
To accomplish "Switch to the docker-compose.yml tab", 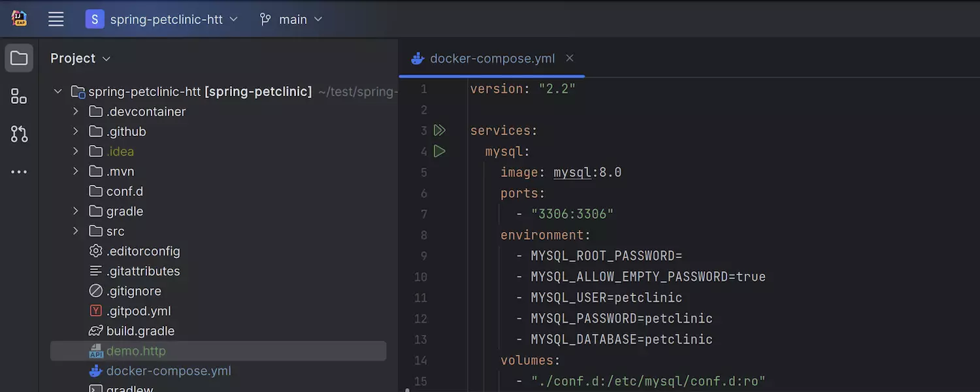I will click(x=491, y=59).
